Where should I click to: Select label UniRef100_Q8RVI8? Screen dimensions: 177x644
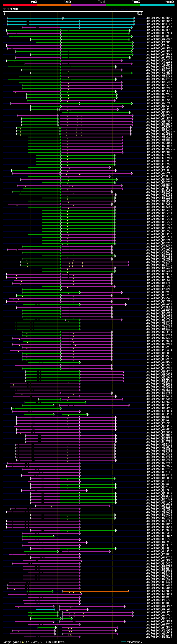159,460
